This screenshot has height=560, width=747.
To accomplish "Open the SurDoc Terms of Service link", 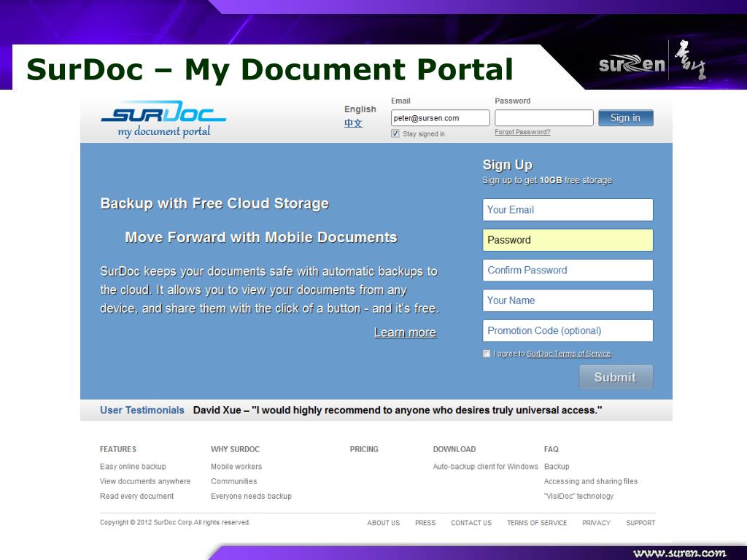I will pos(569,354).
